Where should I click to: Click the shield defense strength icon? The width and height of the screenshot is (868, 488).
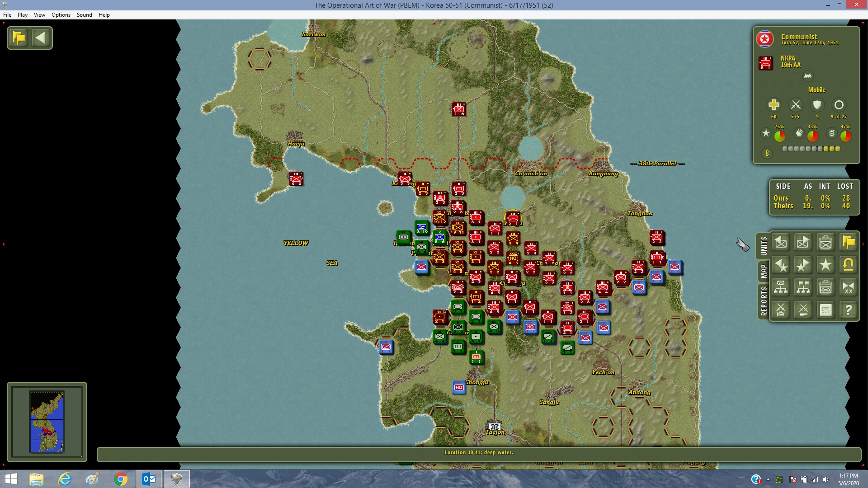coord(817,105)
